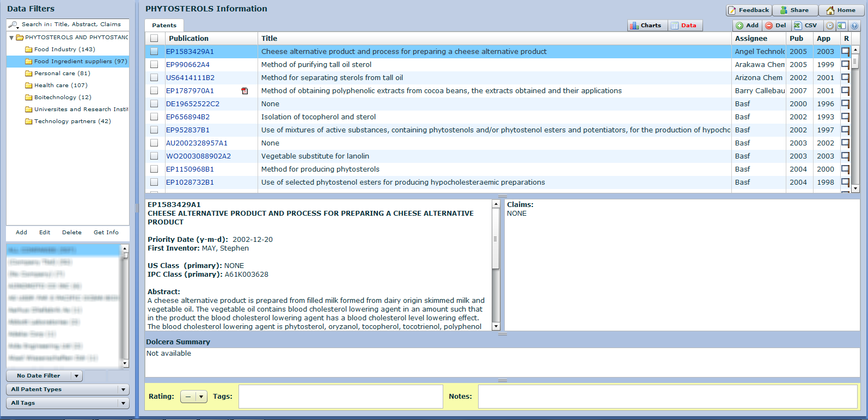The height and width of the screenshot is (420, 868).
Task: Click the flag icon in the EP990662A4 row
Action: coord(845,65)
